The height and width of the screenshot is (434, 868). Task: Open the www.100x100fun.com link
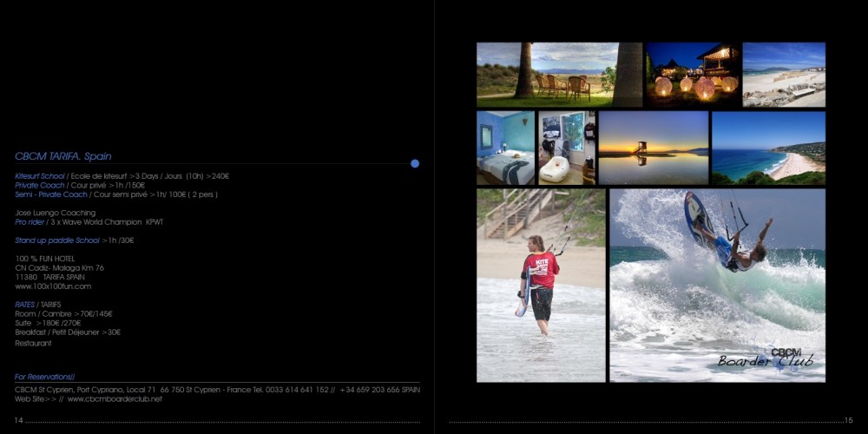tap(53, 286)
